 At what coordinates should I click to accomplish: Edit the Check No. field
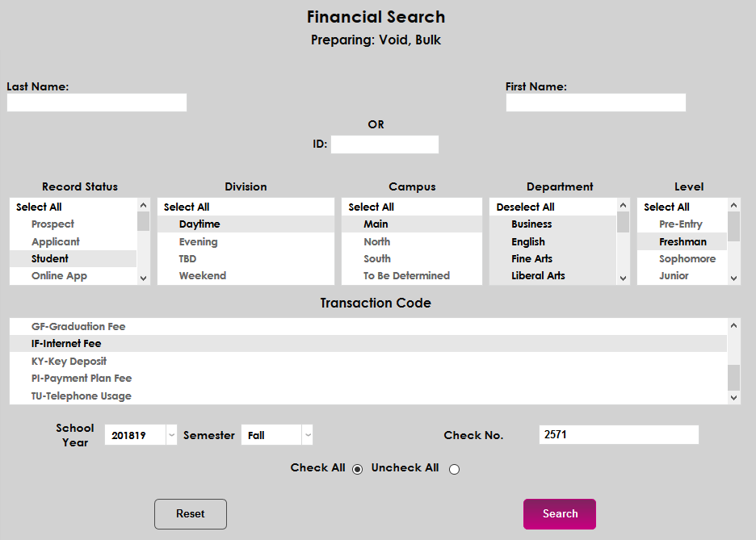(618, 435)
